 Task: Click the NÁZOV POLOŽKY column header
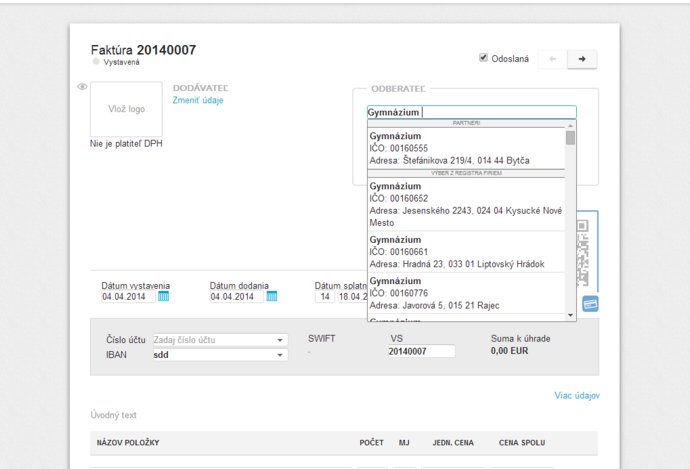(128, 443)
